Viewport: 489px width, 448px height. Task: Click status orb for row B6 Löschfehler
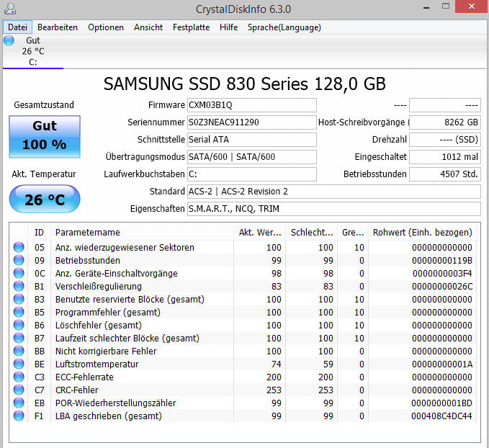19,325
